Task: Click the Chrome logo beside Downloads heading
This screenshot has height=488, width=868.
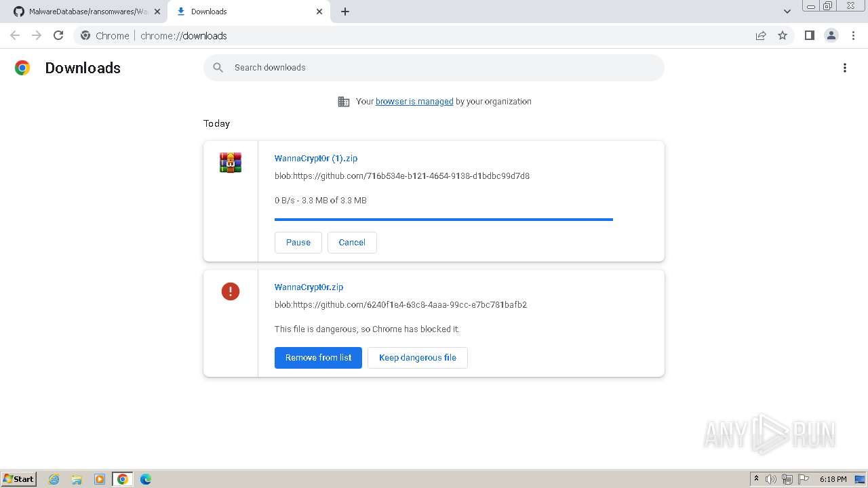Action: pyautogui.click(x=22, y=68)
